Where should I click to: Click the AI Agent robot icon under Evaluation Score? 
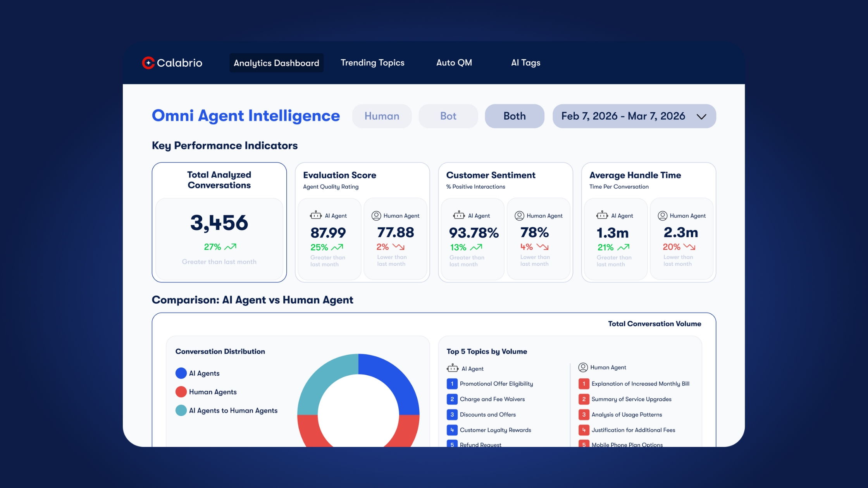pos(316,215)
